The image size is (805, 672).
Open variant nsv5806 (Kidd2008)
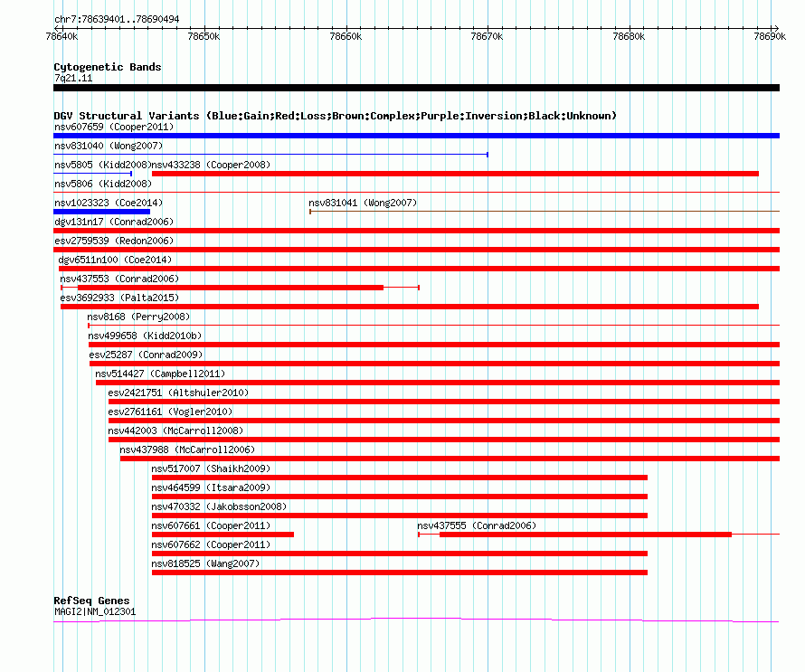coord(103,184)
